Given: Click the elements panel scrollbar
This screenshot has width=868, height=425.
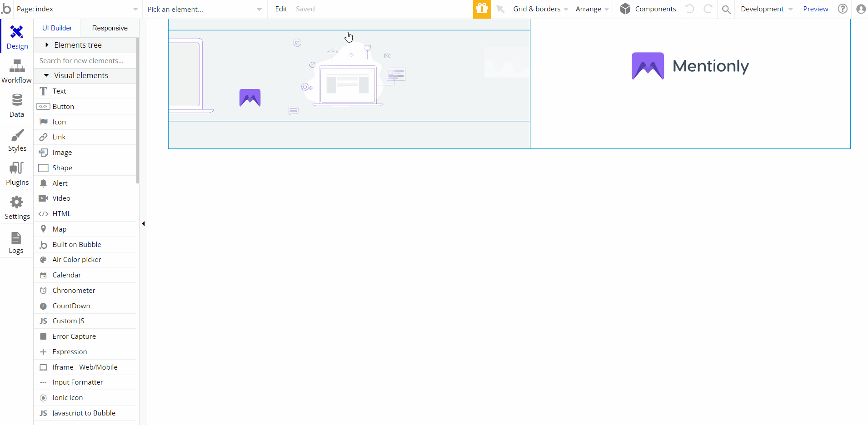Looking at the screenshot, I should (138, 111).
